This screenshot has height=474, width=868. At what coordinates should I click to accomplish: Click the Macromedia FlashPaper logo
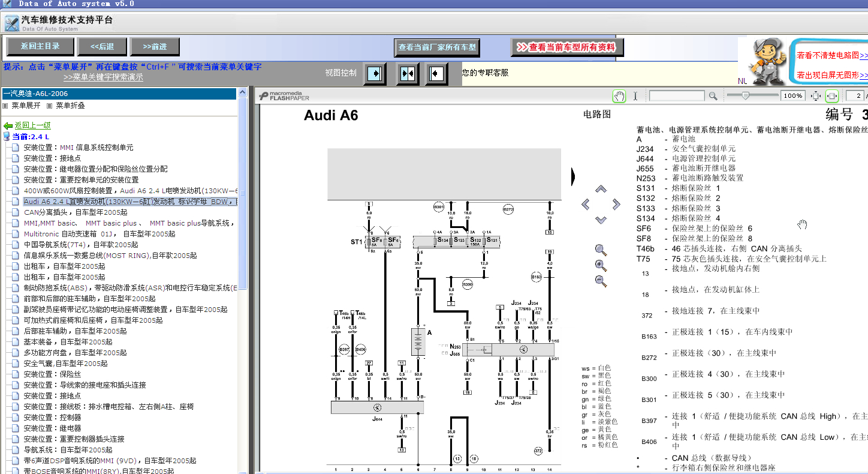click(x=284, y=96)
